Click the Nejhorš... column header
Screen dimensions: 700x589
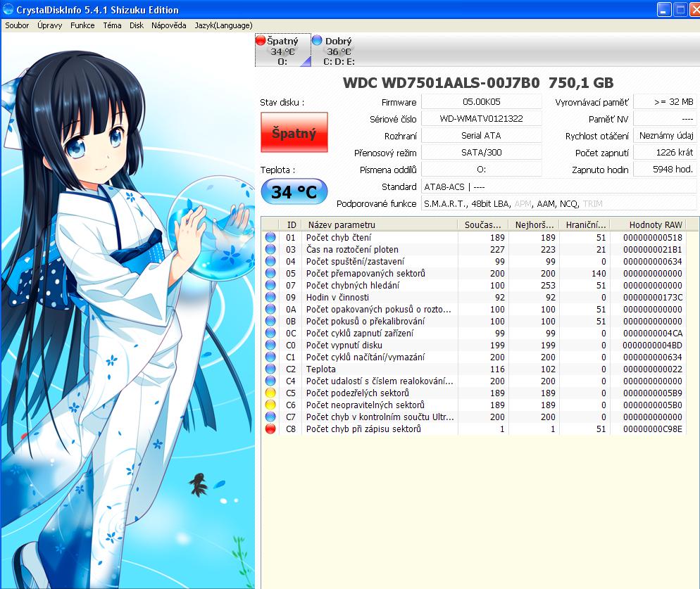[x=534, y=225]
